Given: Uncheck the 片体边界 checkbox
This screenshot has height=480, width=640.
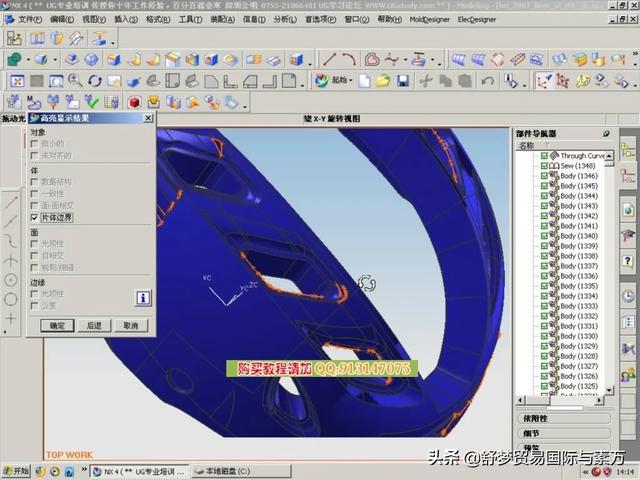Looking at the screenshot, I should (x=35, y=217).
